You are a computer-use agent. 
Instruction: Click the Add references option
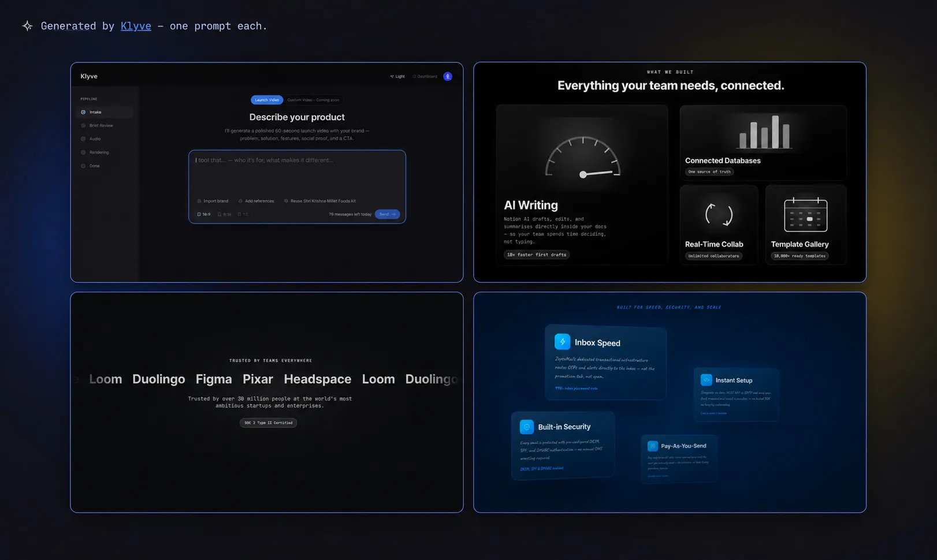pyautogui.click(x=256, y=201)
